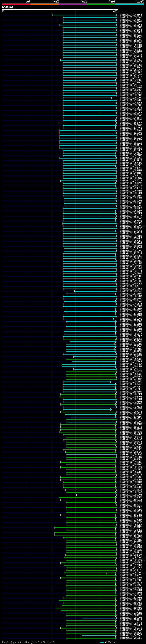The image size is (146, 644).
Task: Open the UniRef100_B9RMD5 entry
Action: coord(131,608)
